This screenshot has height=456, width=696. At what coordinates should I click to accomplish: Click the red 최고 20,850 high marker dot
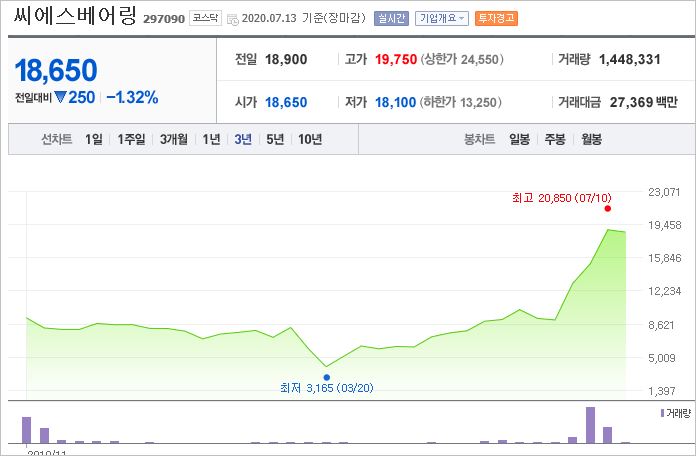point(608,209)
